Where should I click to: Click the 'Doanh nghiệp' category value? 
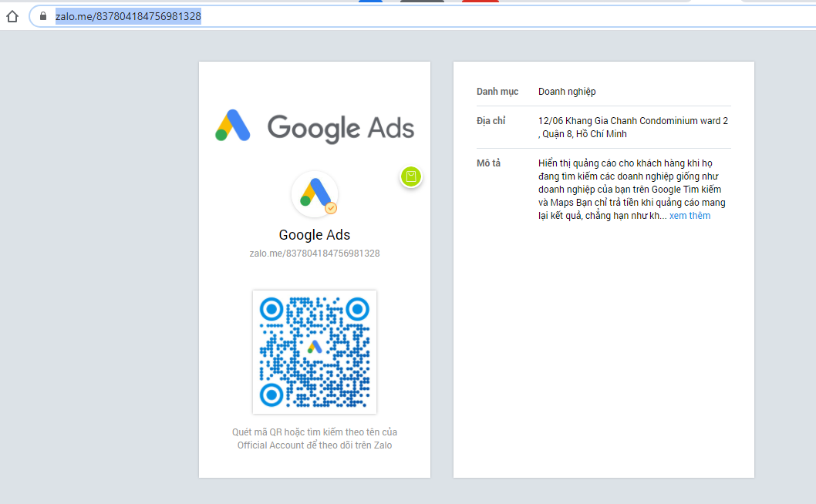click(x=567, y=92)
